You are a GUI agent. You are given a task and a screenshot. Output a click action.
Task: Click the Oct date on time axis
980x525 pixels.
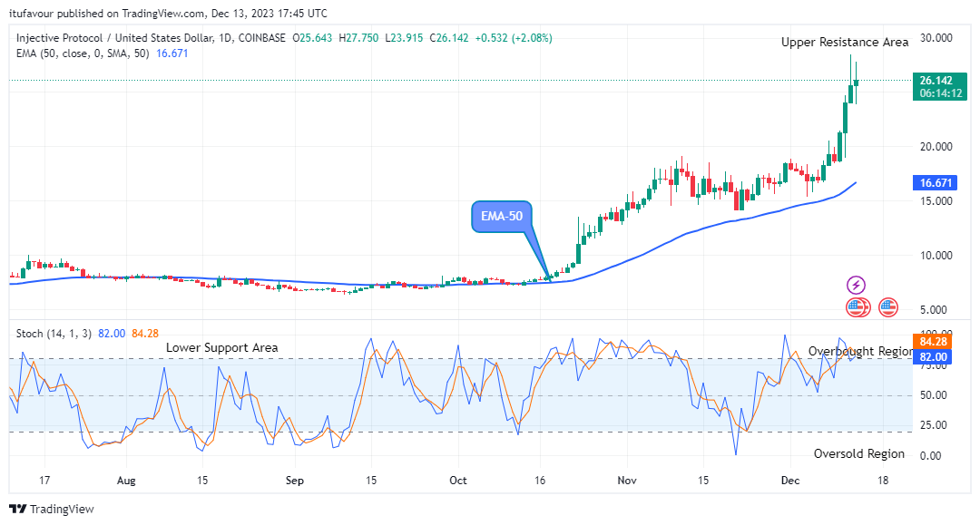point(458,480)
